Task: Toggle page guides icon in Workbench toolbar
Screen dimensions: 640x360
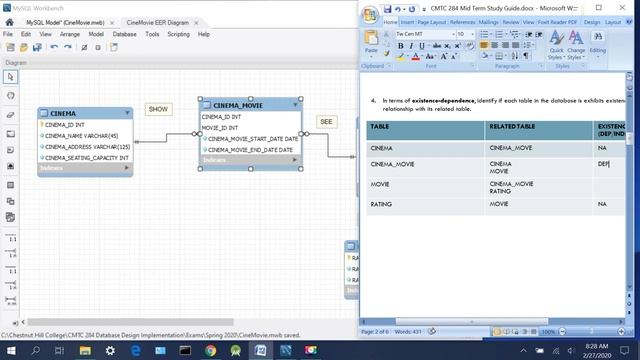Action: (98, 47)
